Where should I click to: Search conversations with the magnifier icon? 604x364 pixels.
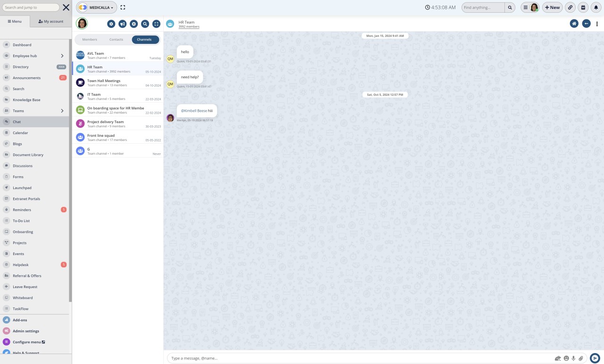[x=145, y=24]
